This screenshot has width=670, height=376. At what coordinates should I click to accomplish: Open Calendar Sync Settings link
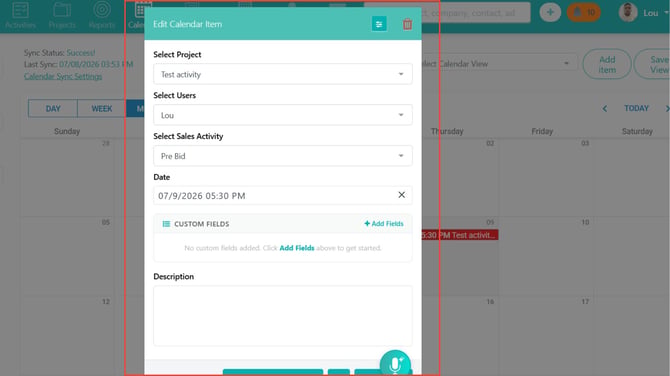click(x=63, y=76)
